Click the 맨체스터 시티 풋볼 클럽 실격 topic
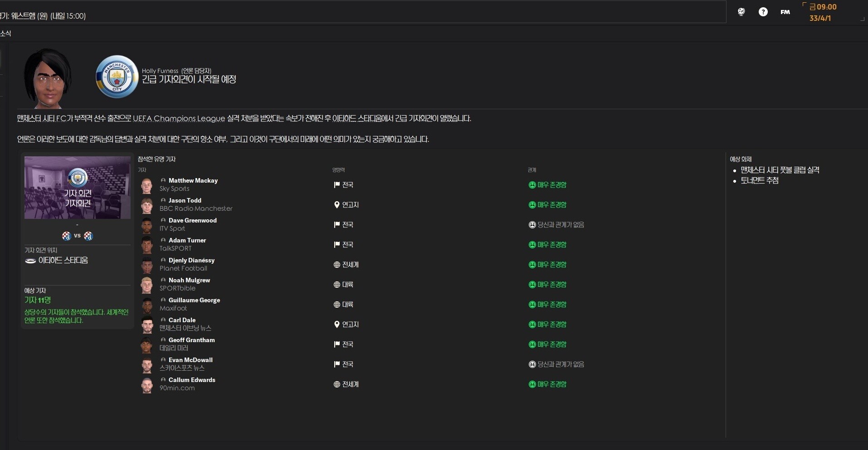The image size is (868, 450). 780,170
